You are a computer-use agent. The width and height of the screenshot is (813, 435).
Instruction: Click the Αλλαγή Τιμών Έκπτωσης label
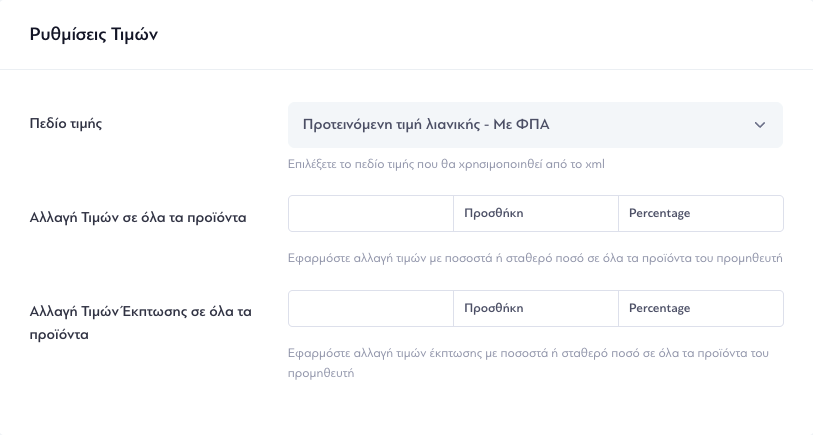[x=141, y=322]
